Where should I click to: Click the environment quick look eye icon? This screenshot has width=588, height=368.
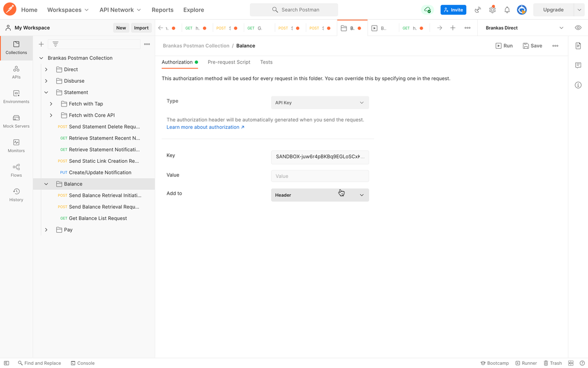(x=578, y=28)
